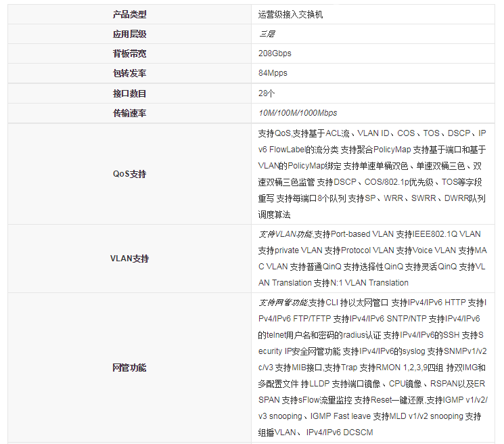This screenshot has width=504, height=444.
Task: Click the '网管功能' row header
Action: pos(129,368)
